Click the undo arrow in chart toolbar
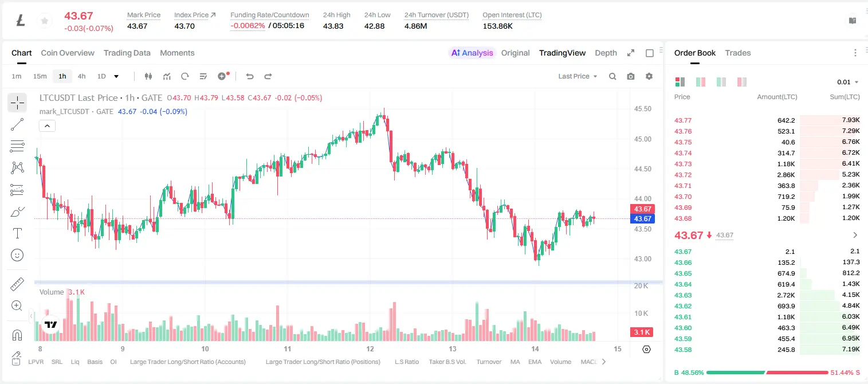This screenshot has height=384, width=868. (249, 76)
